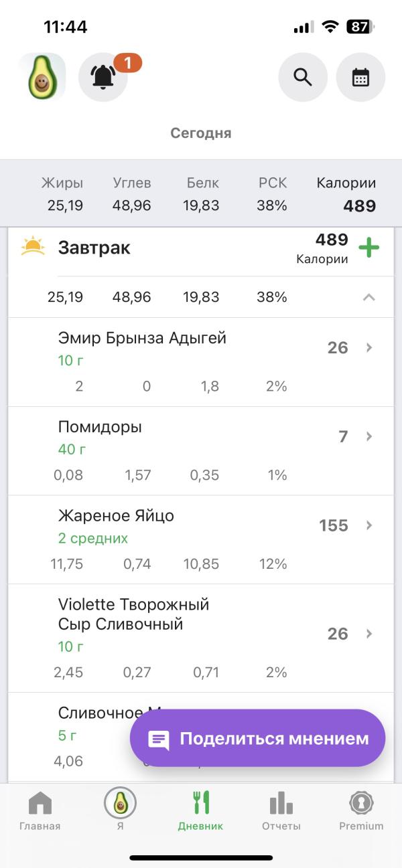
Task: Open details chevron for Помидоры
Action: tap(368, 436)
